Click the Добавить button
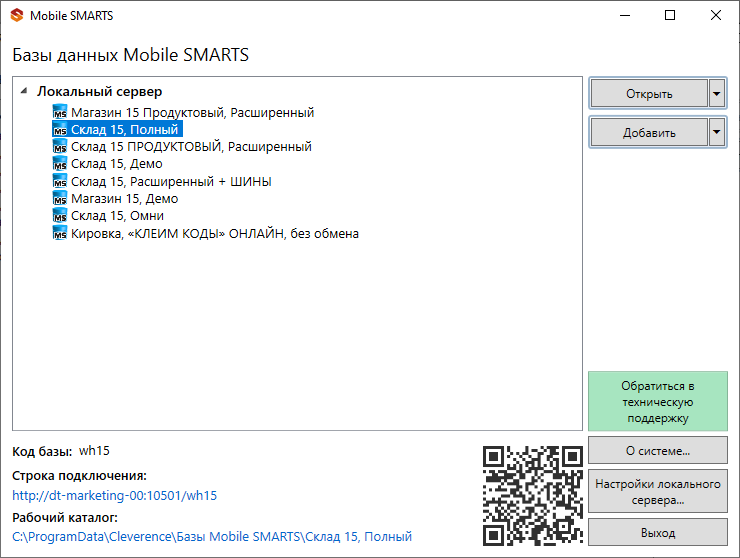 click(649, 133)
